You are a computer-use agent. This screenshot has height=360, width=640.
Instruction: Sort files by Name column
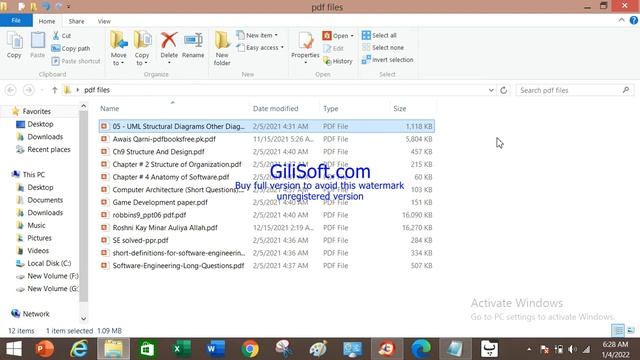173,109
